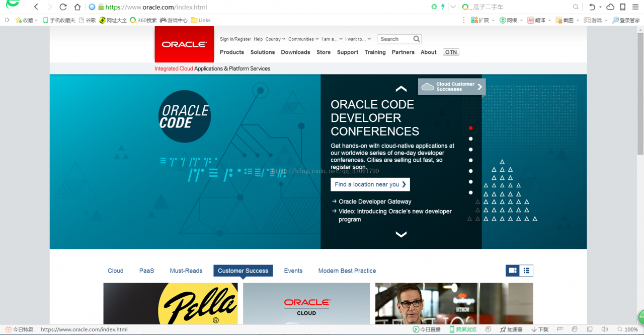The image size is (644, 335).
Task: Open the 网银 online banking dropdown
Action: [512, 20]
